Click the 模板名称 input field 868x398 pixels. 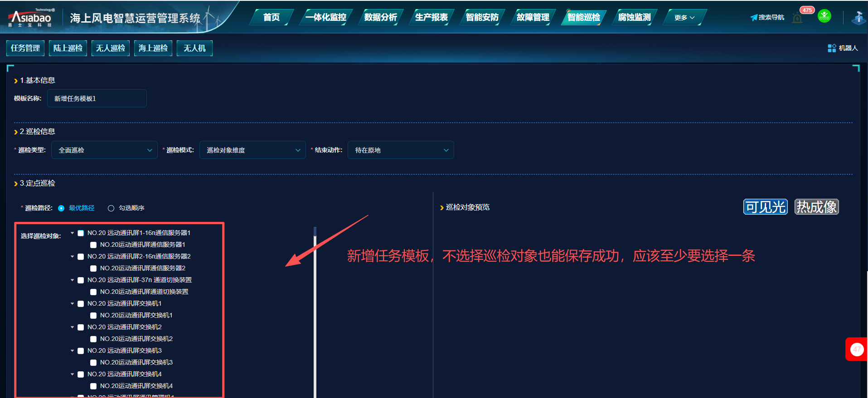[x=97, y=99]
